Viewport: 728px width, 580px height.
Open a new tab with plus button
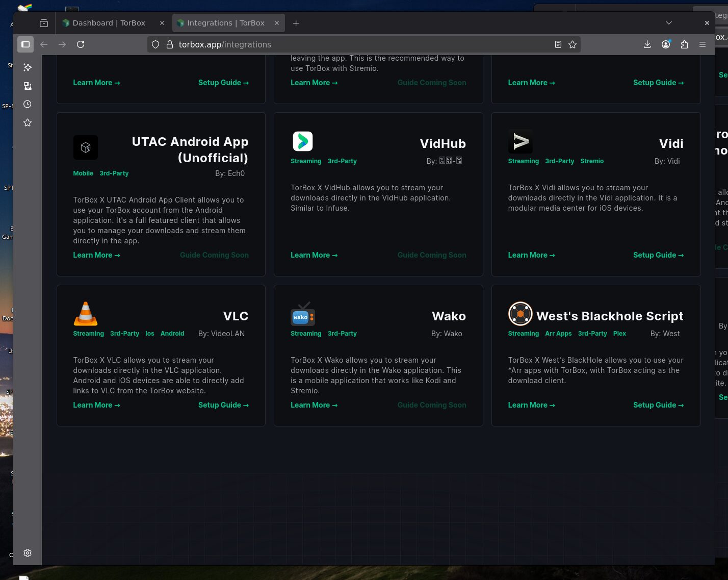pos(296,23)
